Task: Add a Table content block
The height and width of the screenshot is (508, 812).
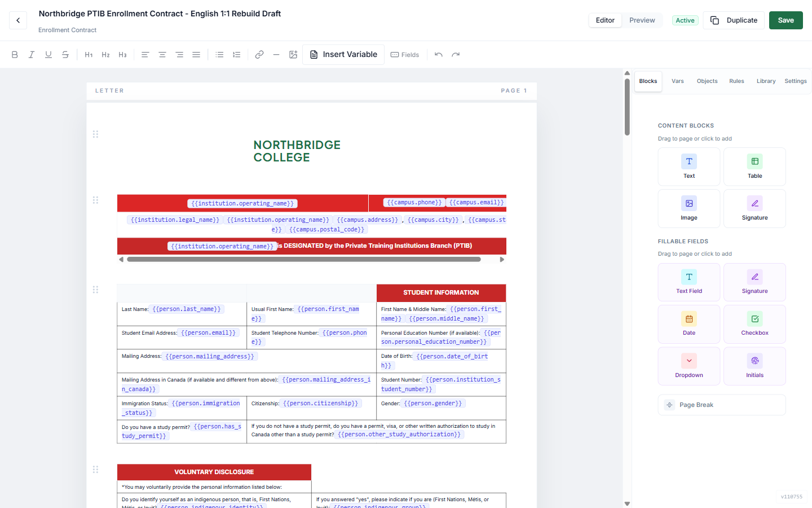Action: tap(754, 167)
